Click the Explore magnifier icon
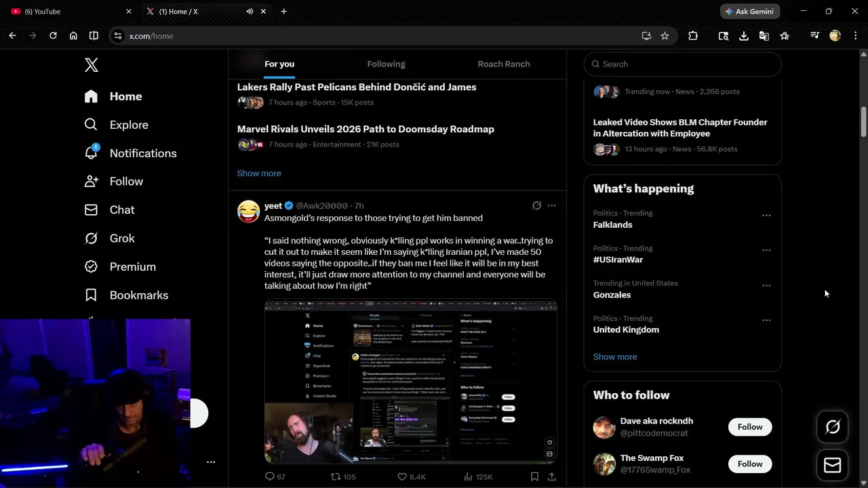The width and height of the screenshot is (868, 488). tap(91, 124)
